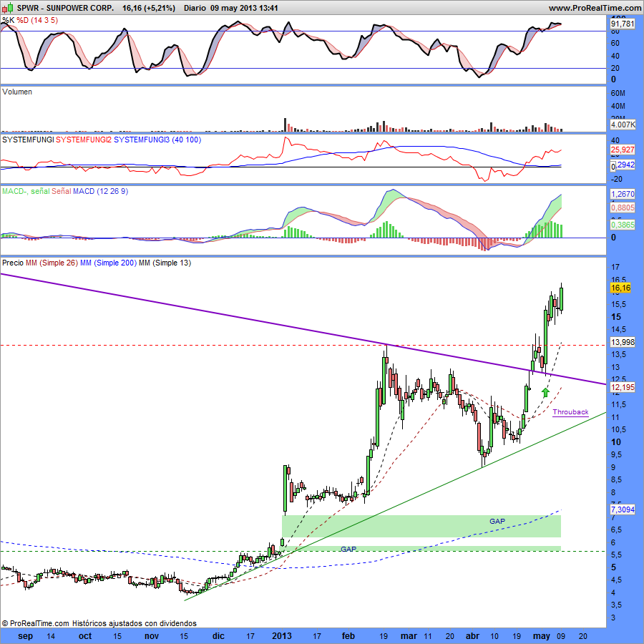Click the 9,5 tick on the price axis
644x644 pixels.
(618, 454)
